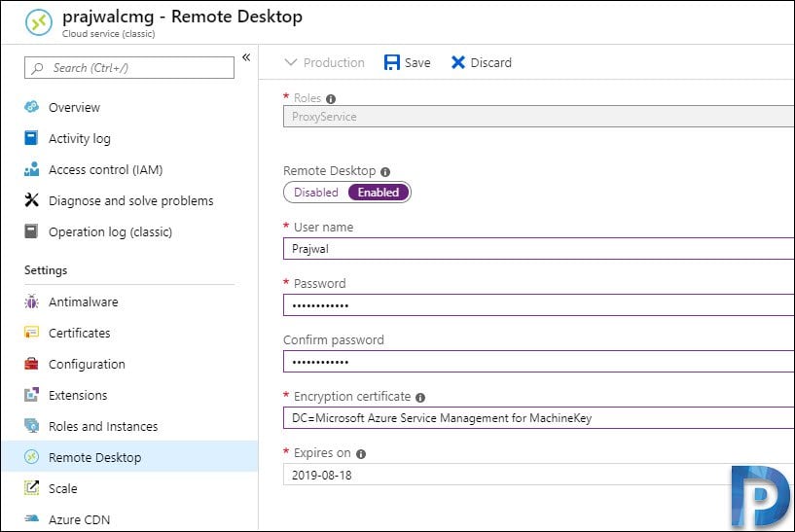795x532 pixels.
Task: Click the Roles and Instances icon
Action: (x=31, y=426)
